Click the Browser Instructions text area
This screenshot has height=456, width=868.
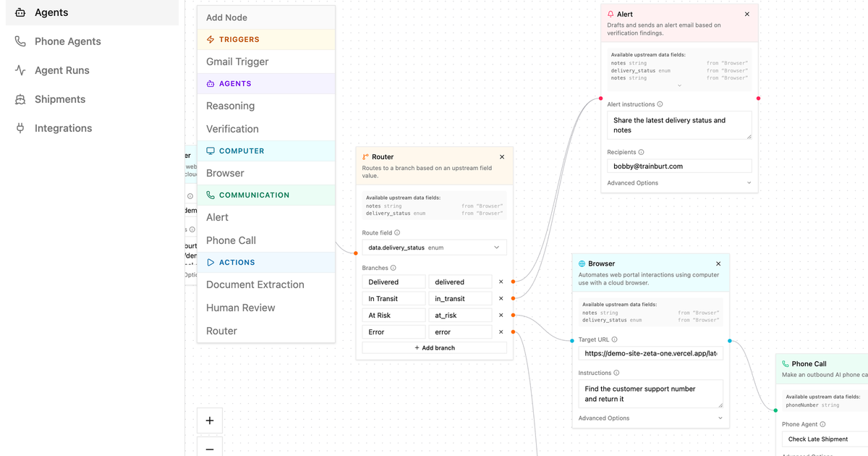(650, 394)
